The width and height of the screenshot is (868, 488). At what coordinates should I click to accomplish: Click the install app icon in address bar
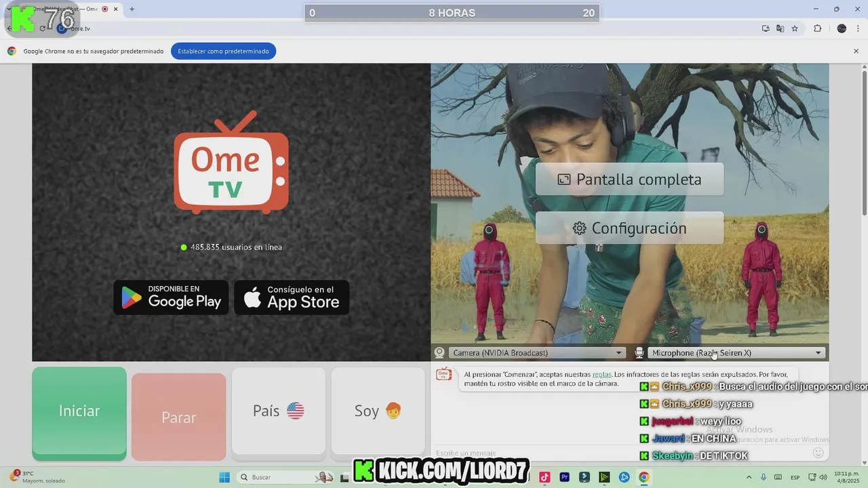click(766, 28)
